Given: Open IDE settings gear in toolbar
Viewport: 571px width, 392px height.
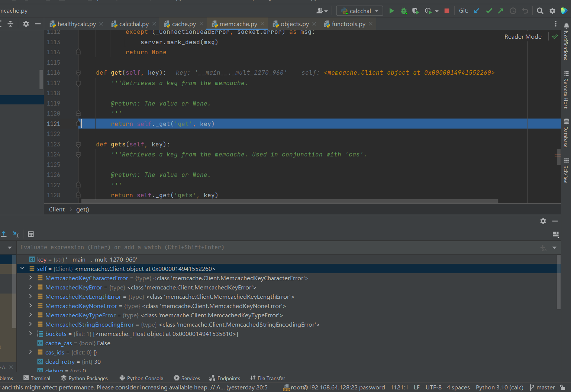Looking at the screenshot, I should coord(552,11).
